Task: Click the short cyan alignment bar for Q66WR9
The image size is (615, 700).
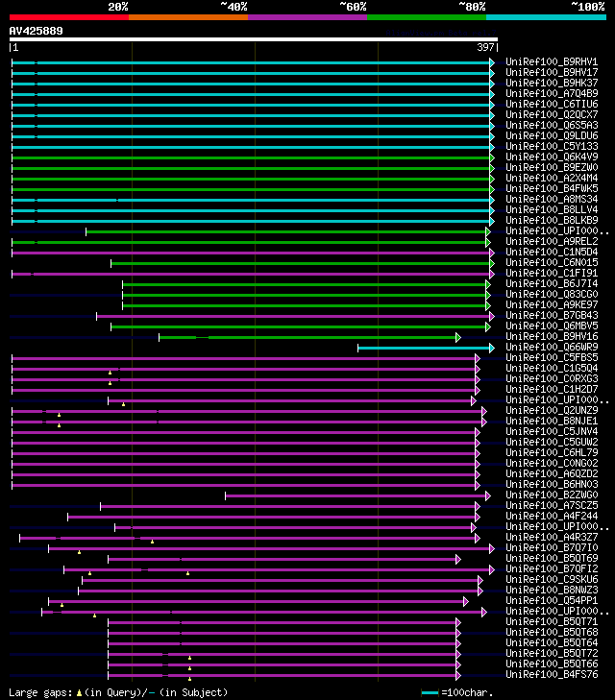Action: click(x=426, y=349)
